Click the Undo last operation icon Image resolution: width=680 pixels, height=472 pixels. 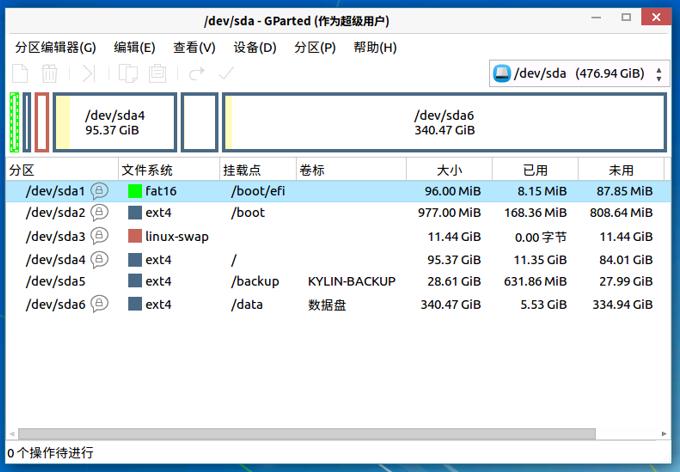click(x=197, y=73)
